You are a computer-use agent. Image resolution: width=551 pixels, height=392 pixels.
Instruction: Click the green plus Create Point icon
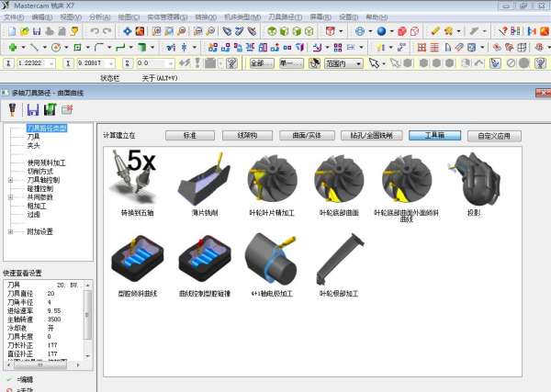coord(13,47)
